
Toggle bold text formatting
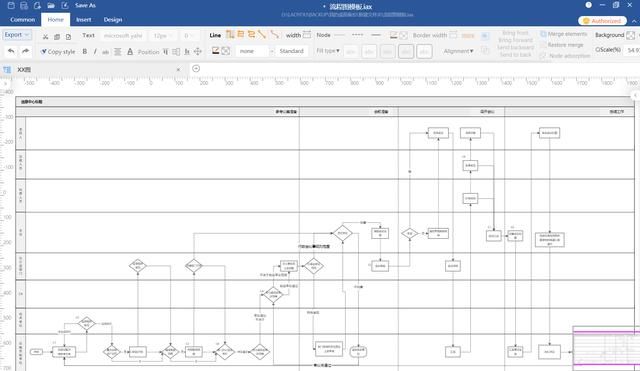click(84, 51)
